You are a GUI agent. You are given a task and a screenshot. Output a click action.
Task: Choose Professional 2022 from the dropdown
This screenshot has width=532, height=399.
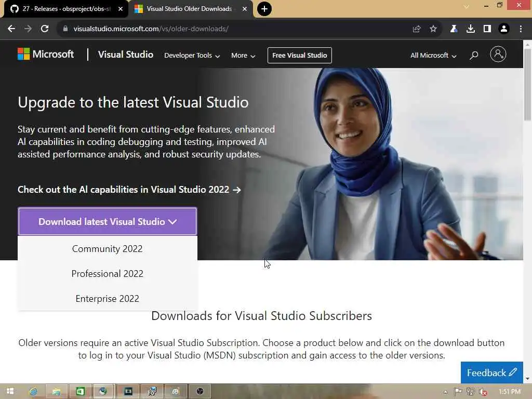tap(107, 273)
